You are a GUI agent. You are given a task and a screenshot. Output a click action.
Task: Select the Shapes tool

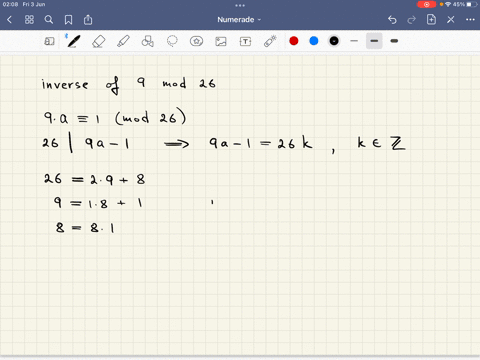[x=147, y=41]
